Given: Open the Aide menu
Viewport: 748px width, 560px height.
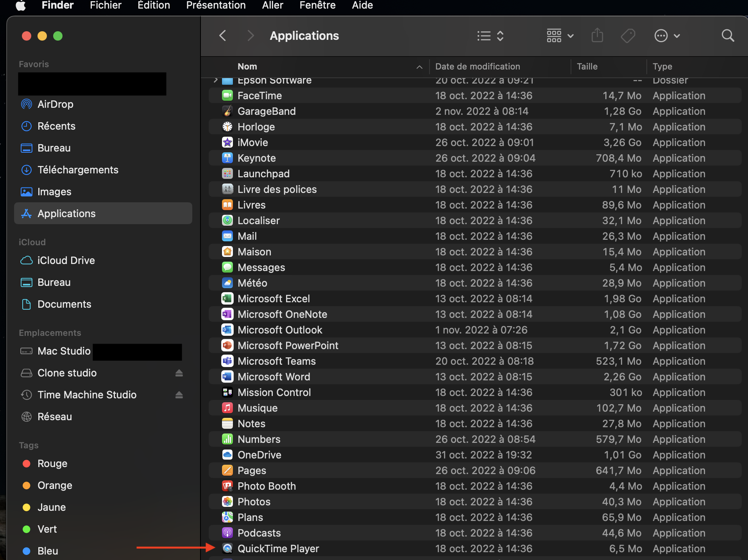Looking at the screenshot, I should click(363, 5).
